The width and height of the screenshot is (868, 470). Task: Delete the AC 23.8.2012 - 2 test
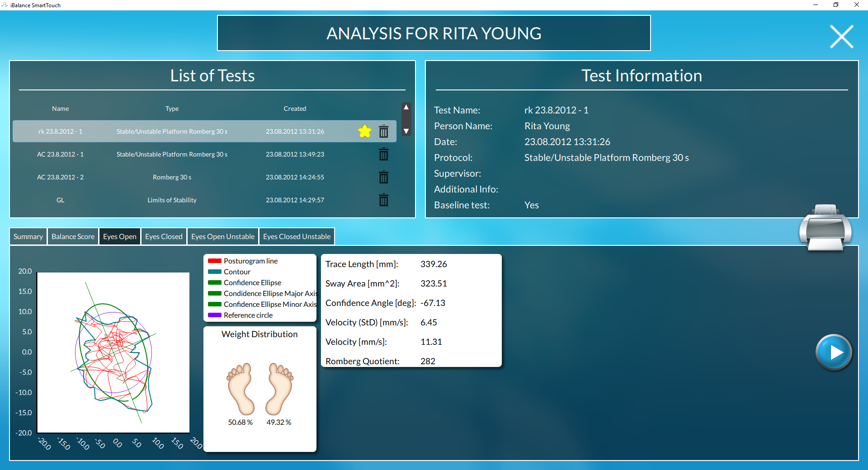coord(383,177)
